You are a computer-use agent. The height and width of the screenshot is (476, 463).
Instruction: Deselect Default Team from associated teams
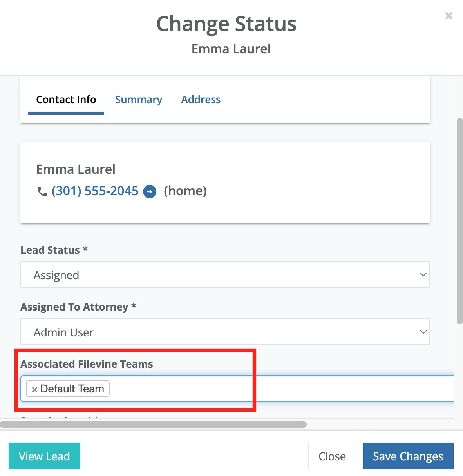click(x=34, y=389)
